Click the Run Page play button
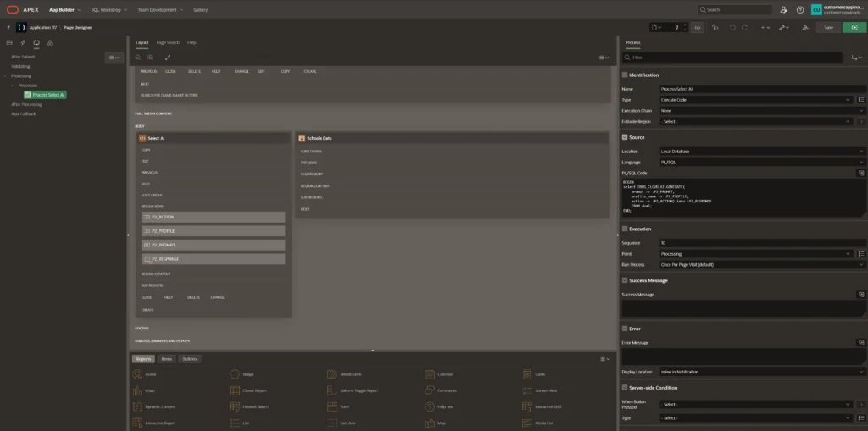This screenshot has height=431, width=868. click(x=854, y=27)
